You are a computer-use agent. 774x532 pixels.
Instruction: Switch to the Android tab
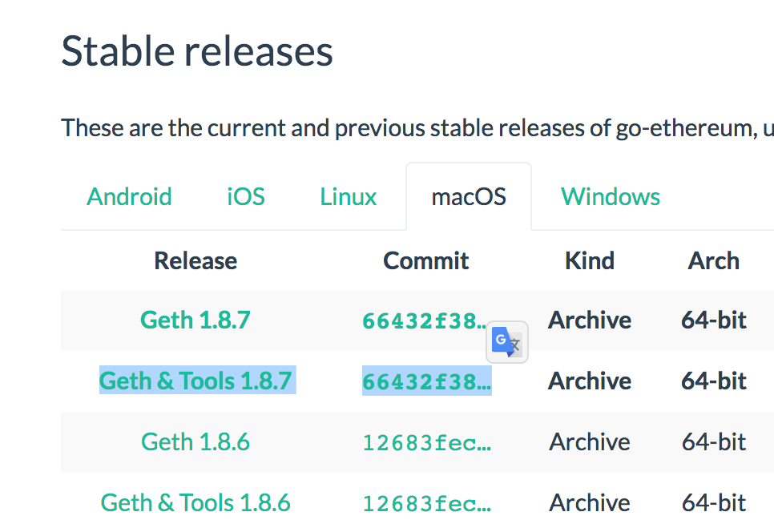point(129,196)
